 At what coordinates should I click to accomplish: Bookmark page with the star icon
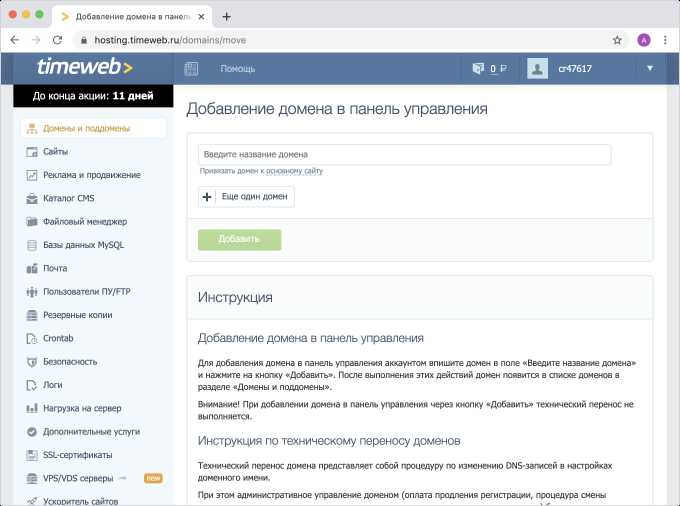coord(617,40)
